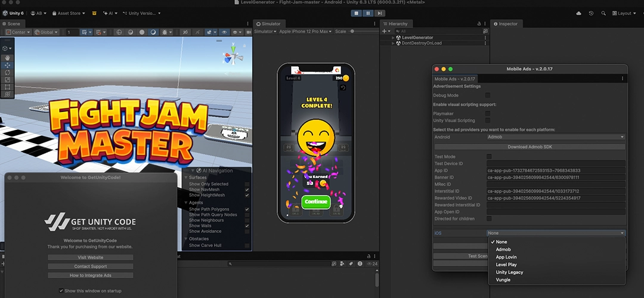This screenshot has height=298, width=644.
Task: Open the Undo History icon
Action: [x=591, y=13]
